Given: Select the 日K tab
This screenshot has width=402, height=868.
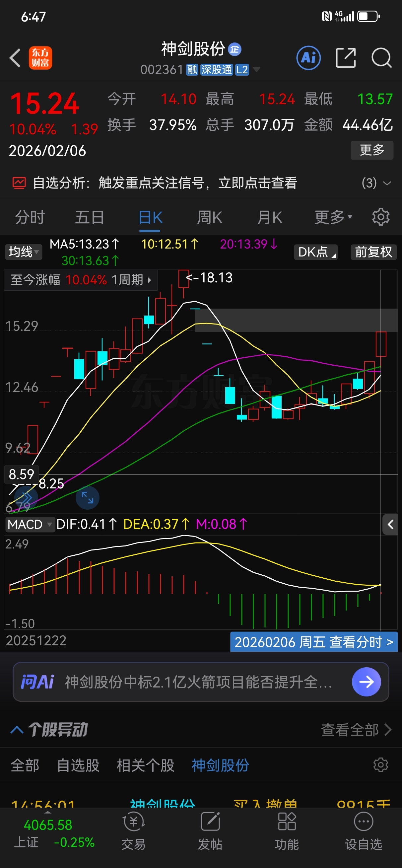Looking at the screenshot, I should coord(150,217).
